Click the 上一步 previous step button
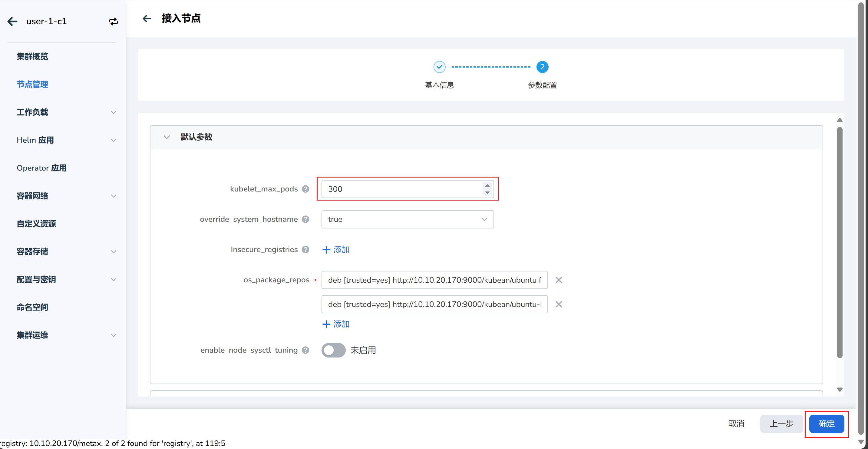 (x=781, y=423)
